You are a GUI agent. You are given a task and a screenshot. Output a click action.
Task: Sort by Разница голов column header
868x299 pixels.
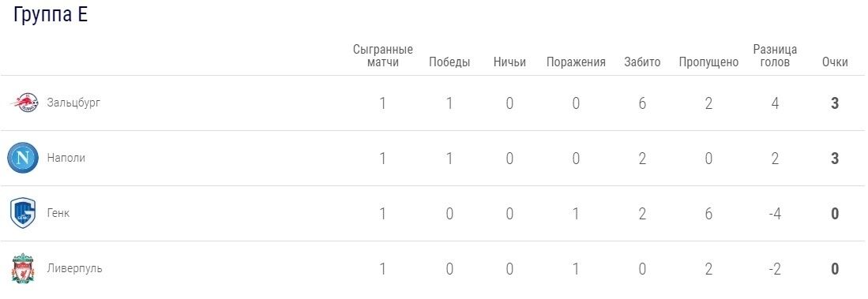click(x=775, y=56)
